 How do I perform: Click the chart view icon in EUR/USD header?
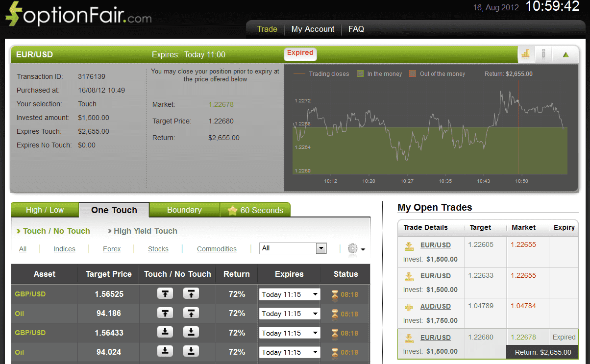pyautogui.click(x=525, y=54)
